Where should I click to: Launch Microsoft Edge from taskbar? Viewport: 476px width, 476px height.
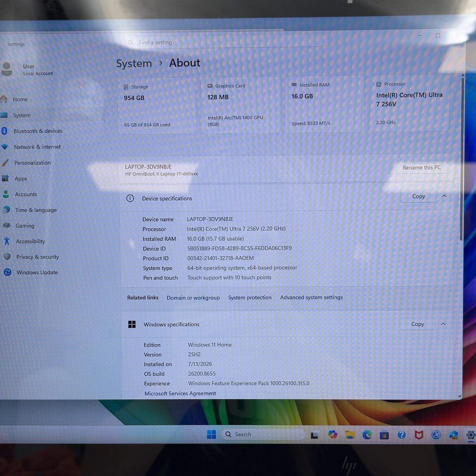pos(367,434)
